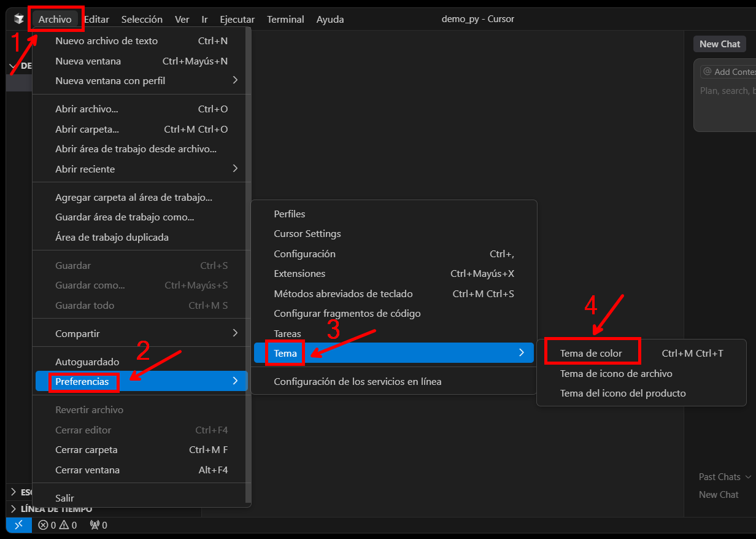Click the errors count icon in status bar
Screen dimensions: 756x539
coord(43,525)
